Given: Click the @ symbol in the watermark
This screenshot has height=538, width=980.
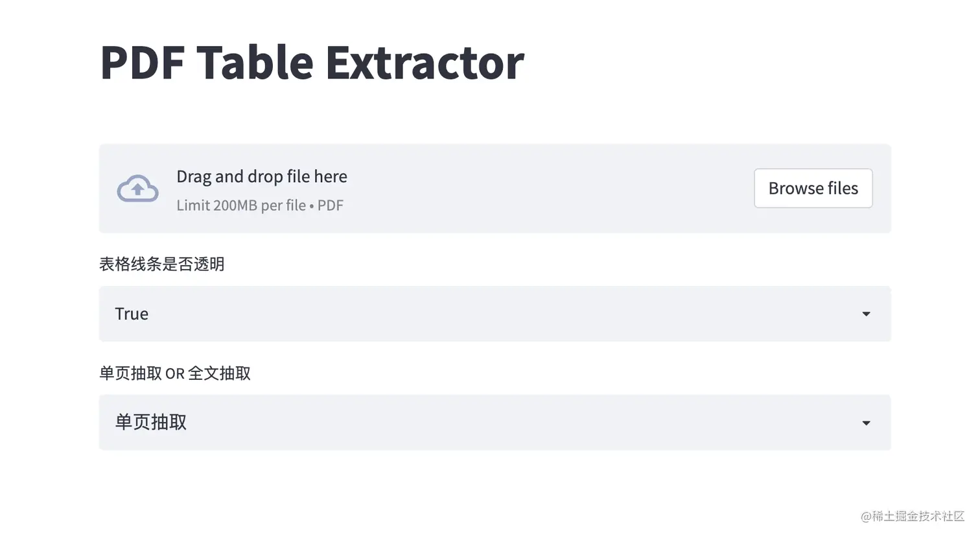Looking at the screenshot, I should [866, 517].
